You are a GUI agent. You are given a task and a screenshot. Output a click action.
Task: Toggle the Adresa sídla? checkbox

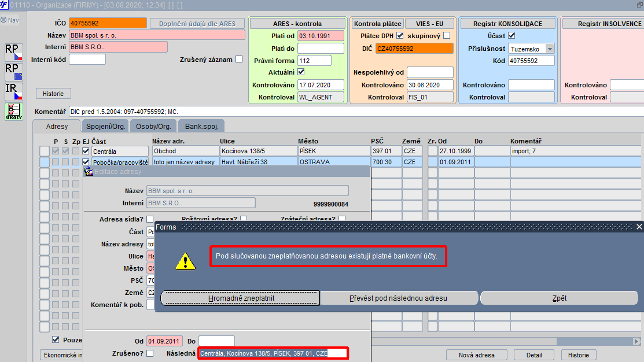[x=150, y=219]
